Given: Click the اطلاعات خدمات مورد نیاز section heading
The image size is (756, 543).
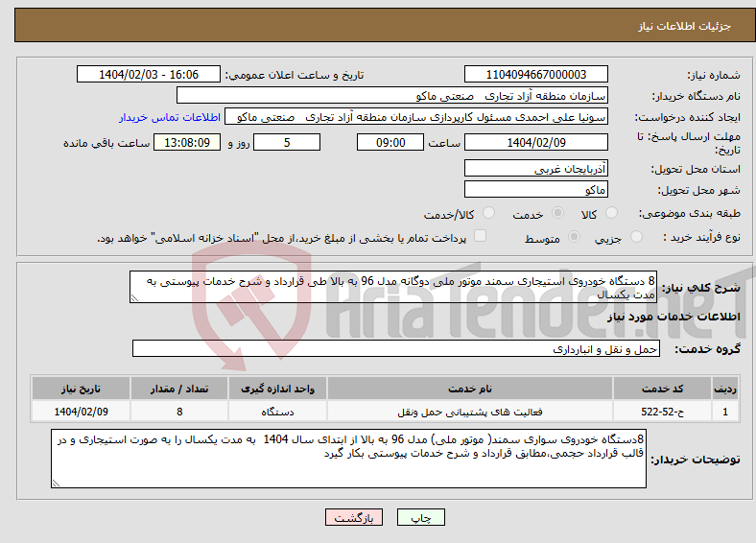Looking at the screenshot, I should (x=673, y=317).
